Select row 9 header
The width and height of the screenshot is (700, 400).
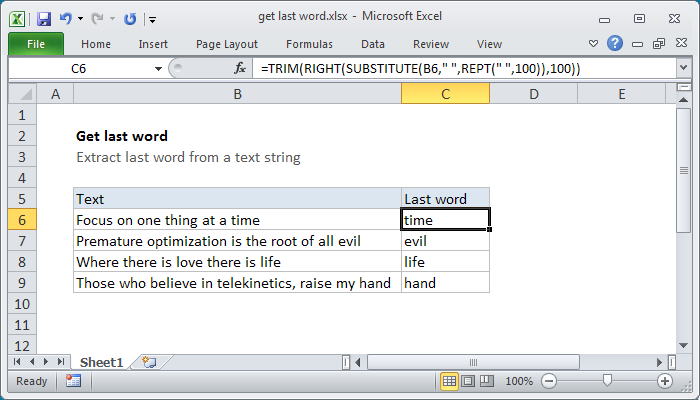[x=22, y=283]
